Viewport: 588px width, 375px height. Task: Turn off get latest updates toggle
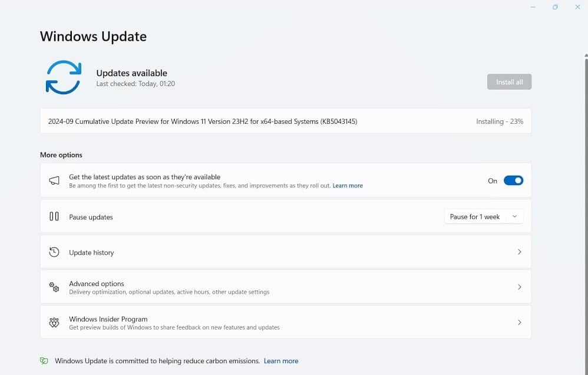click(x=513, y=180)
